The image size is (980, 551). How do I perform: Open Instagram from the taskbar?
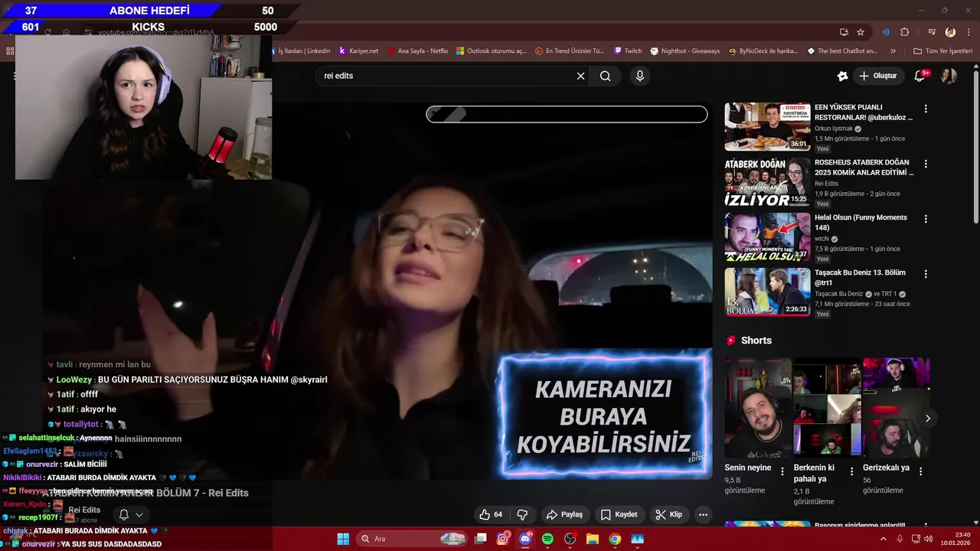point(503,539)
